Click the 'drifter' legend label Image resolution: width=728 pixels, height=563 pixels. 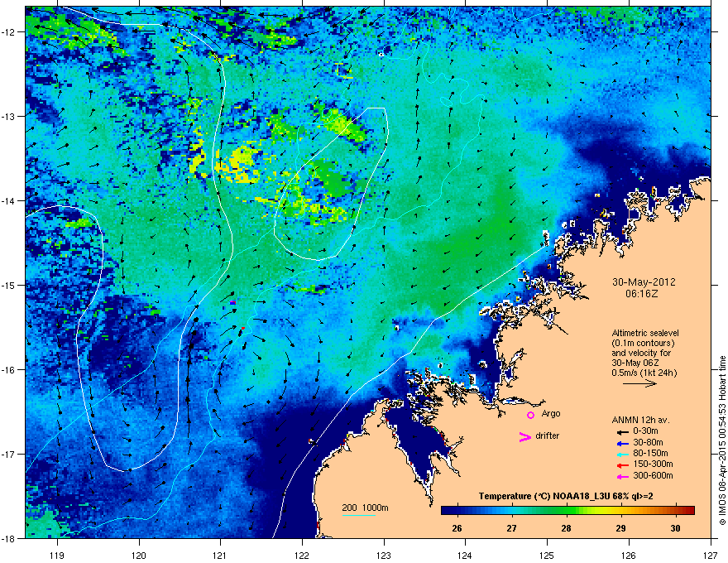click(x=548, y=435)
